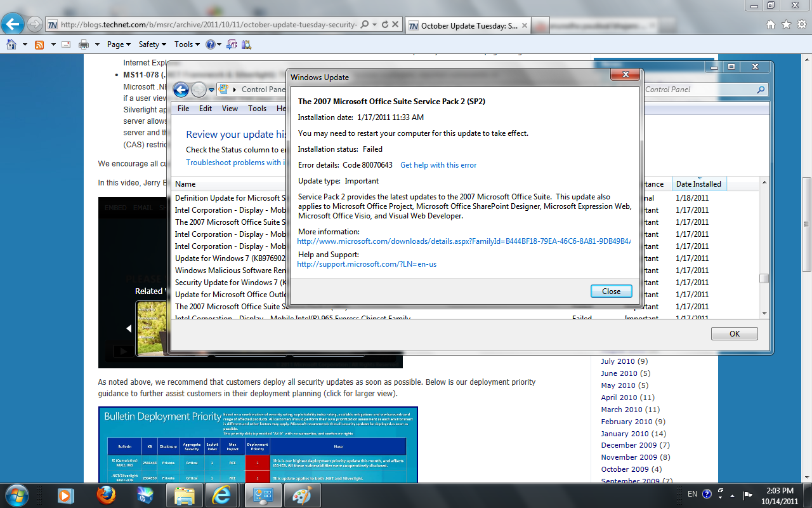Screen dimensions: 812x508
Task: Click the Read mail icon
Action: click(66, 44)
